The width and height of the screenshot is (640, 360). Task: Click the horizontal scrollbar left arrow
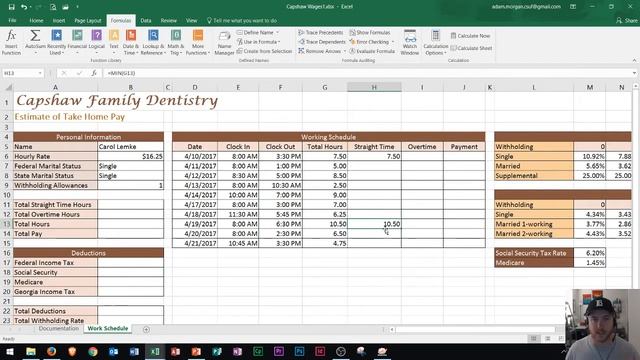[392, 329]
